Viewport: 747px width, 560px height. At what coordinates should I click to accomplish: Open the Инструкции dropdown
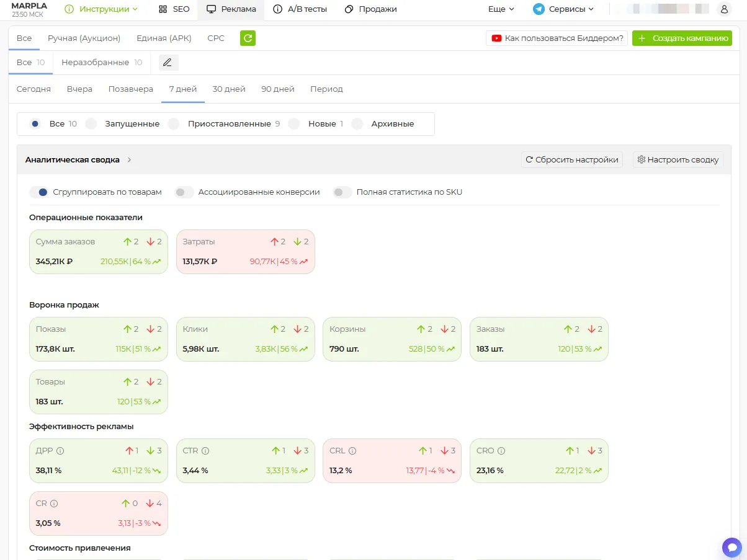(102, 9)
